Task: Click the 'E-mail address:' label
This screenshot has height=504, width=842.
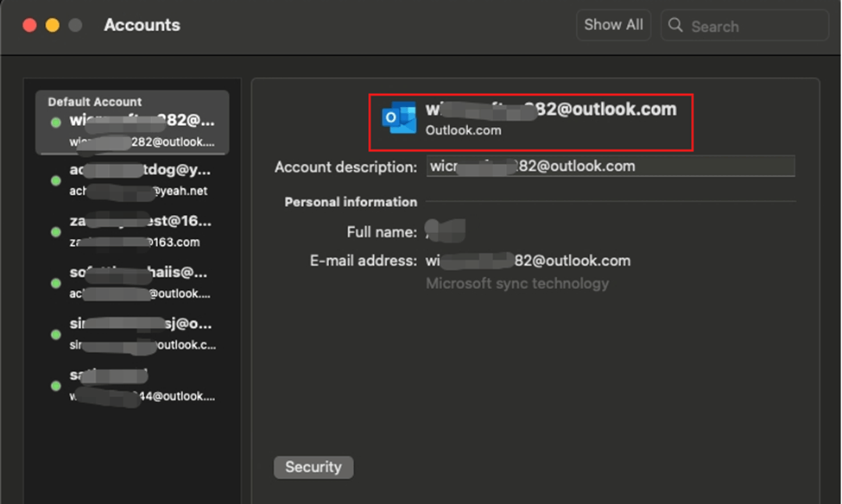Action: [x=364, y=261]
